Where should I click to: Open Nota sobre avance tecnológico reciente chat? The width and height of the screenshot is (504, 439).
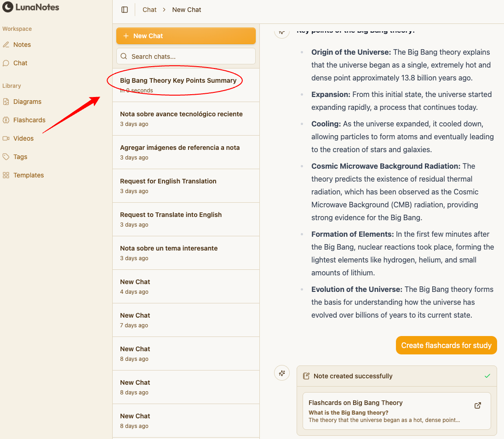click(x=181, y=114)
